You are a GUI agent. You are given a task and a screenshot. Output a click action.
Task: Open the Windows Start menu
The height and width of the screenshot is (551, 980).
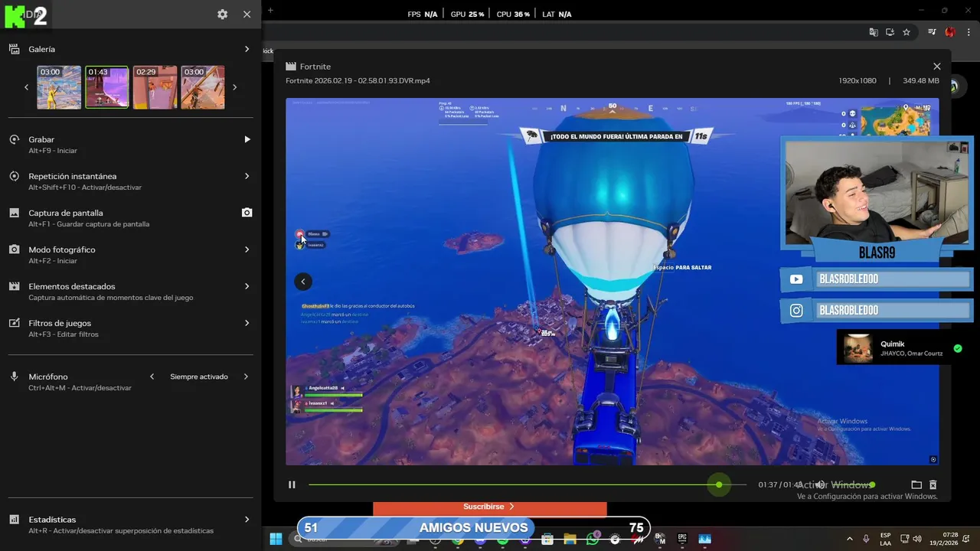pyautogui.click(x=276, y=539)
